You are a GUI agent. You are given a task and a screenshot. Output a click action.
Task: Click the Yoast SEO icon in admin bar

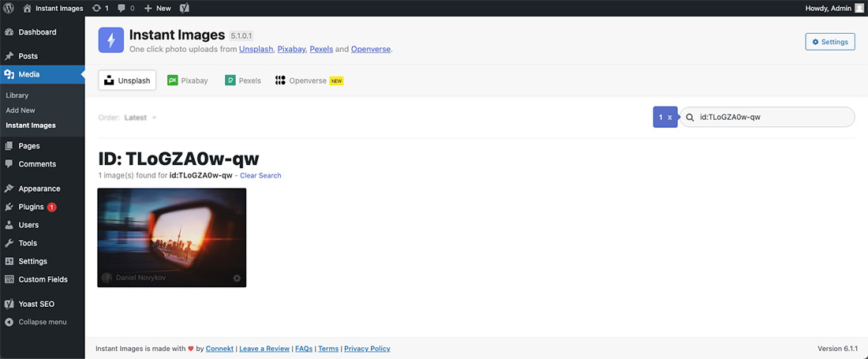(184, 8)
